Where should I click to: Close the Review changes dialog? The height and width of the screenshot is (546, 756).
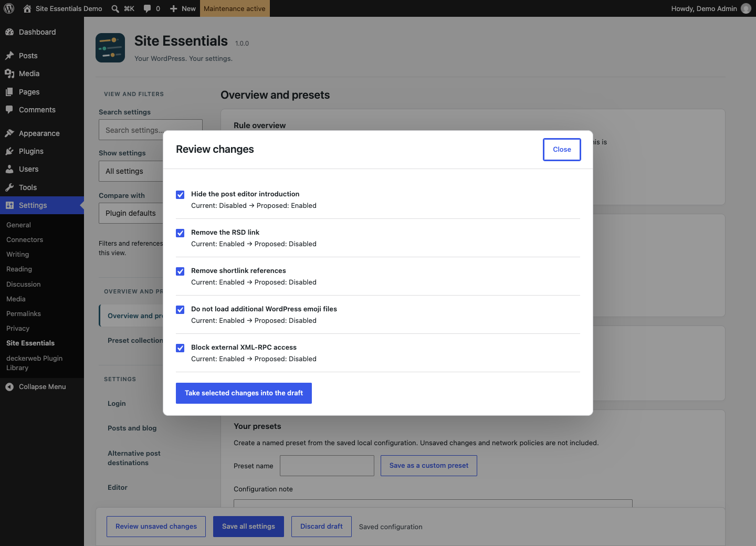click(x=562, y=150)
